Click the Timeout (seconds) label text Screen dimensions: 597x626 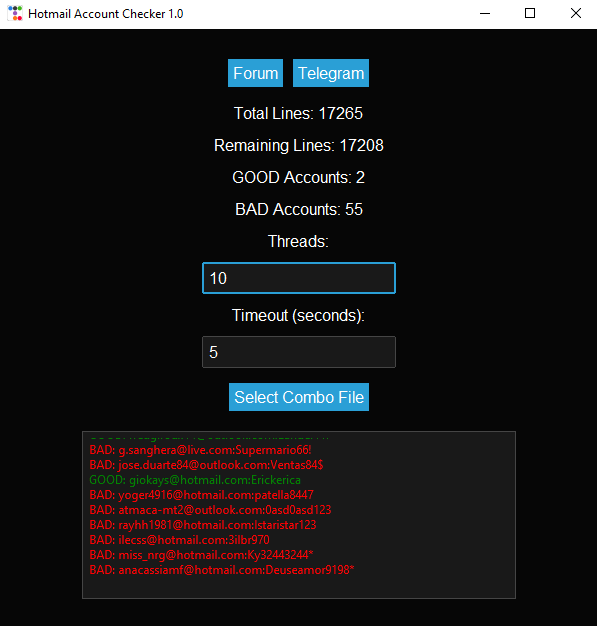click(x=298, y=315)
